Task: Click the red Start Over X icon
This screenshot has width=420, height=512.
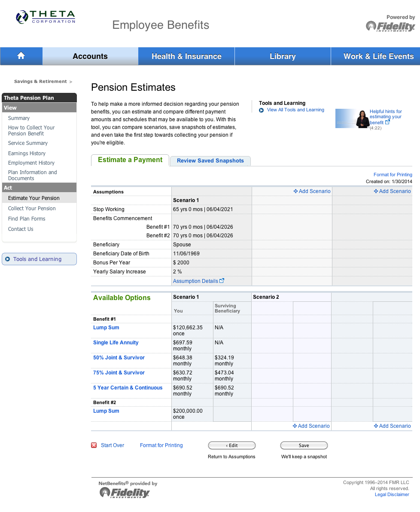Action: (94, 445)
